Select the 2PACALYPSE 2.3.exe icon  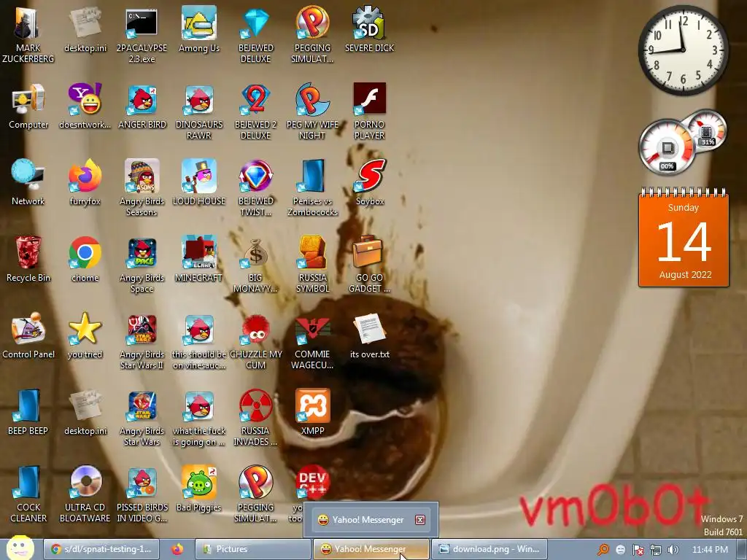tap(142, 35)
